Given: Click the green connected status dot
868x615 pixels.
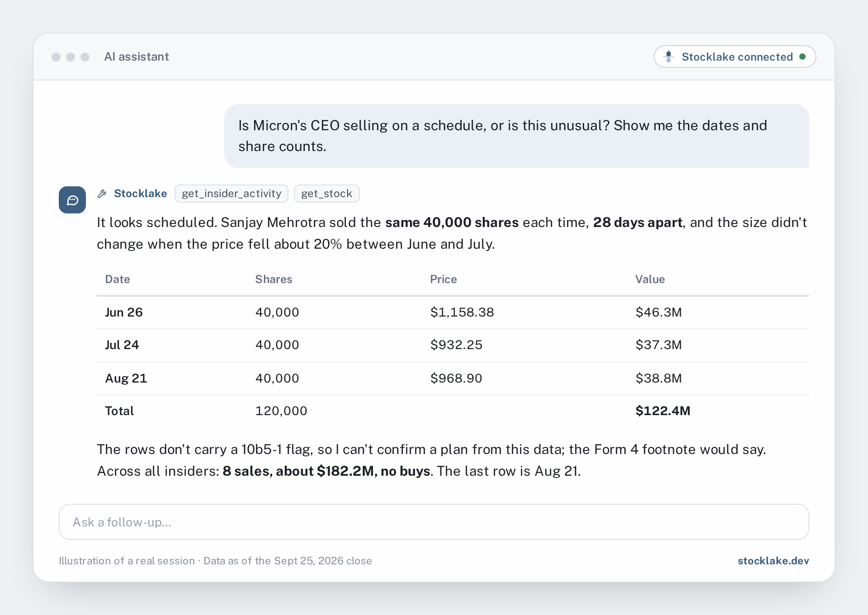Looking at the screenshot, I should (802, 57).
